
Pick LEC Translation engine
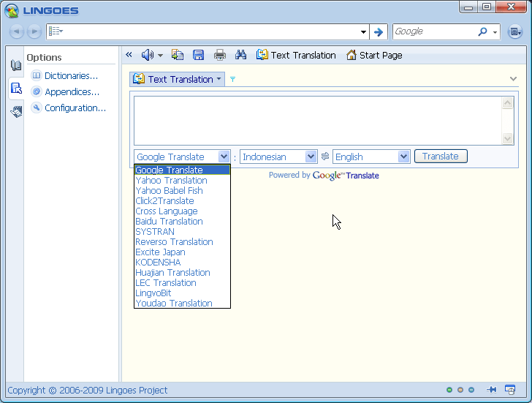coord(182,282)
